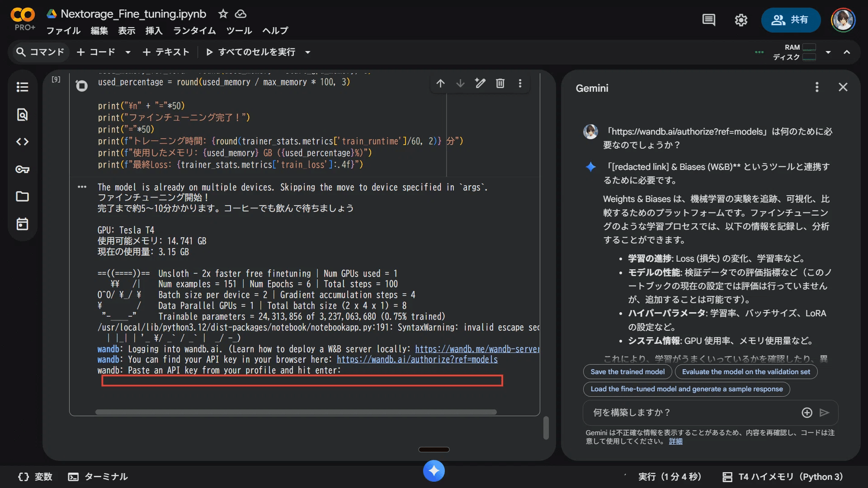868x488 pixels.
Task: Close the Gemini panel
Action: [843, 87]
